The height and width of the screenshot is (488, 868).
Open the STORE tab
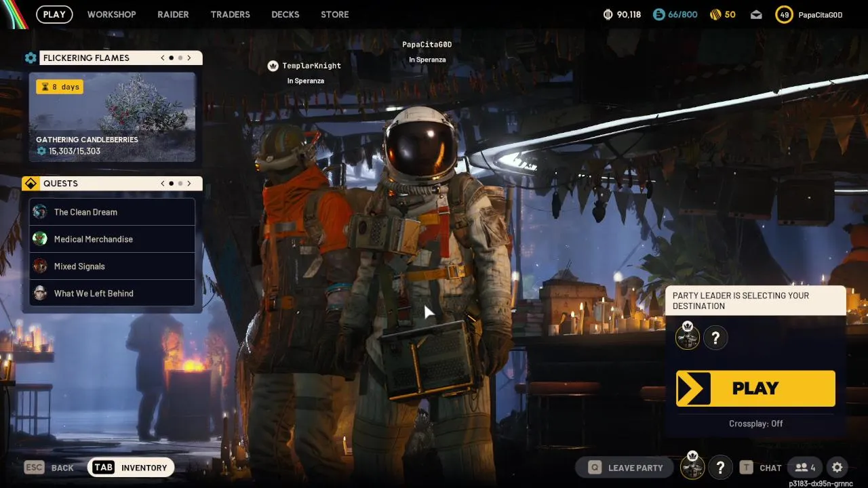334,14
